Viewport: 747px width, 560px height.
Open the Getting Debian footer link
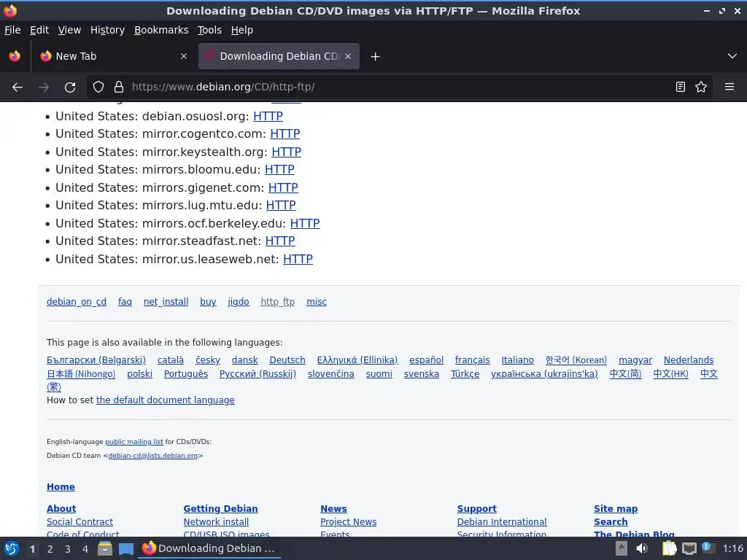coord(220,508)
